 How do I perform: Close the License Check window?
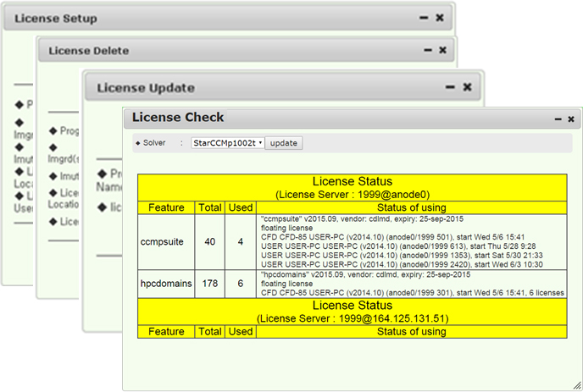pyautogui.click(x=571, y=119)
